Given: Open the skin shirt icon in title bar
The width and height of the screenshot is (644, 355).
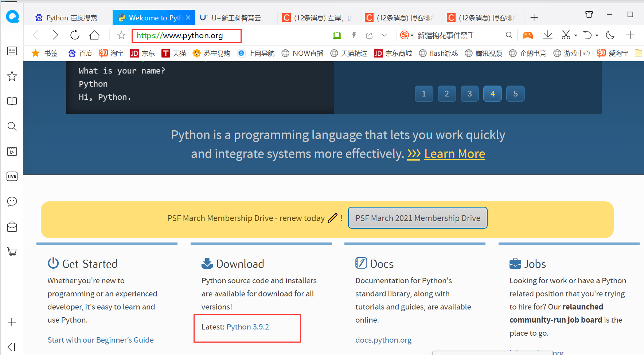Looking at the screenshot, I should [589, 15].
